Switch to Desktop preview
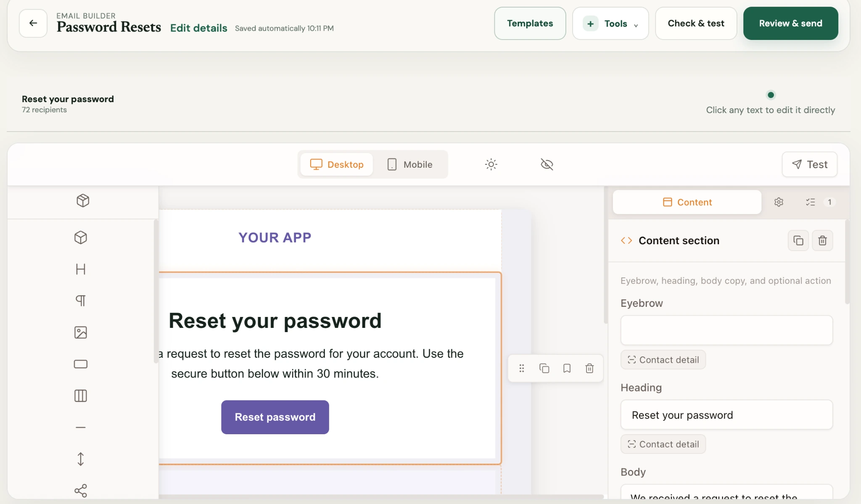 337,164
